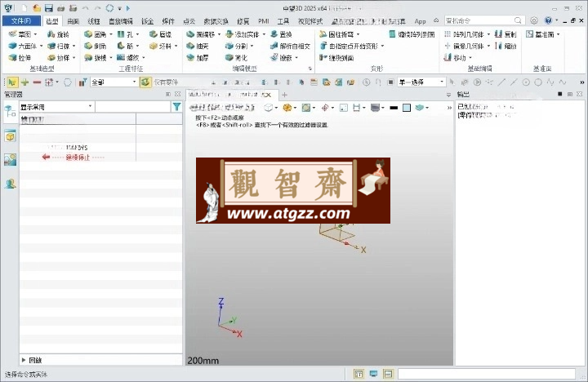
Task: Click the manager search field beside 显示常用
Action: (x=133, y=107)
